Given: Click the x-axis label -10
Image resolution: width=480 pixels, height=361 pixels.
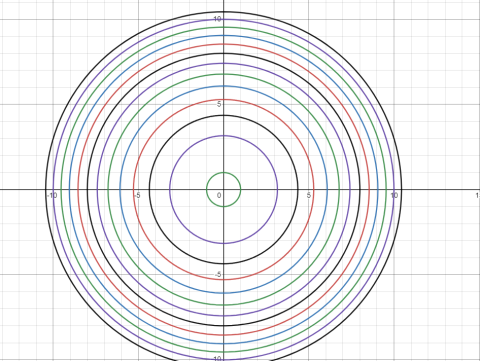Looking at the screenshot, I should (52, 195).
